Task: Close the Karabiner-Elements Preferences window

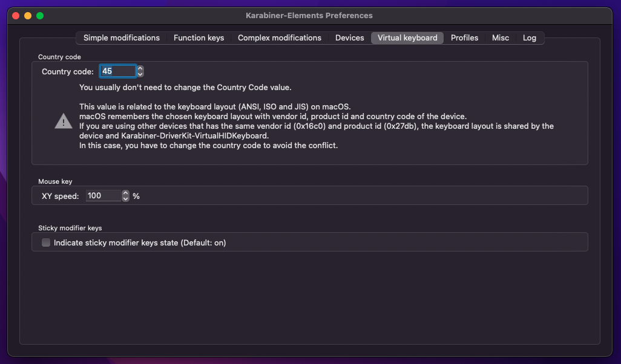Action: [16, 16]
